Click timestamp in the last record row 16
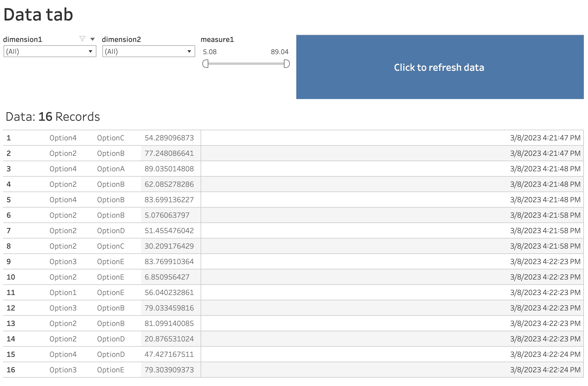 (545, 370)
